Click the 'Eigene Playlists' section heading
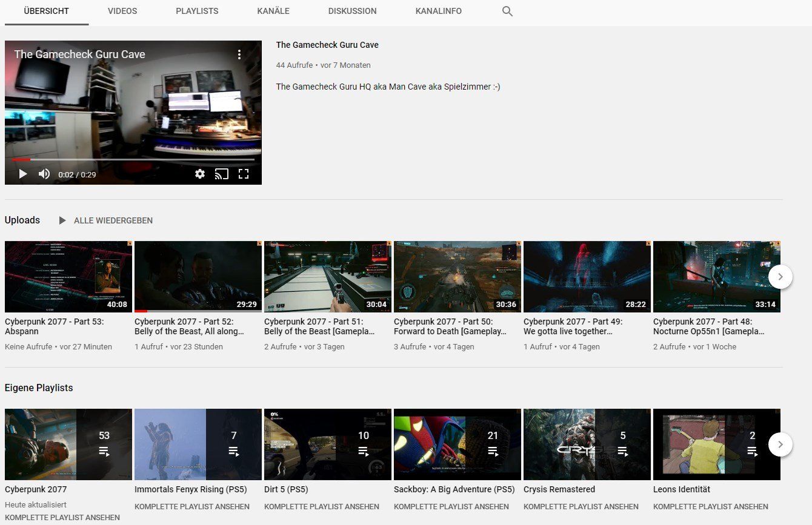 (x=39, y=388)
